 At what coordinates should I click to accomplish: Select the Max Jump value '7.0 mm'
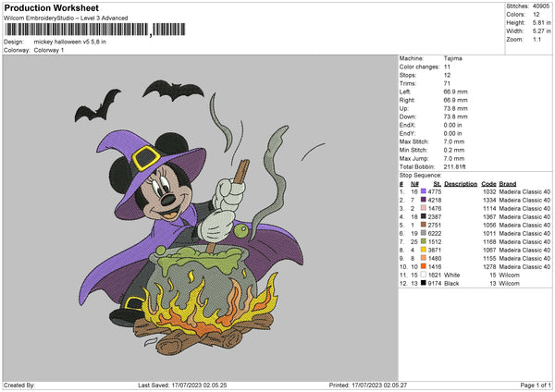(454, 158)
